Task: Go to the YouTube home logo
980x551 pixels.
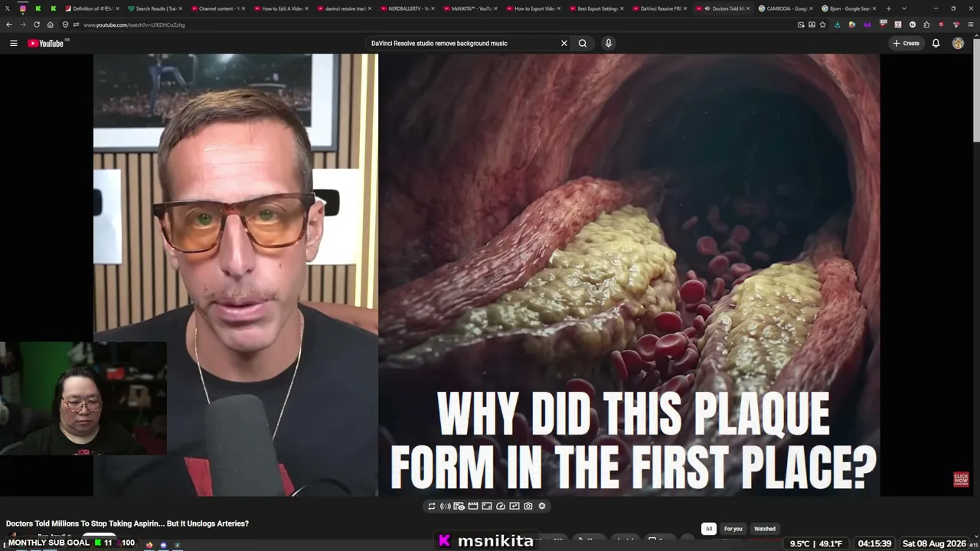Action: 46,43
